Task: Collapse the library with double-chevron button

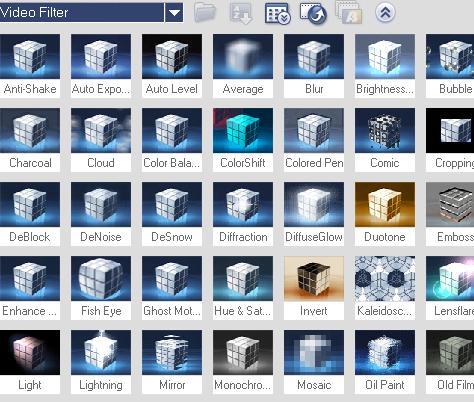Action: (x=385, y=13)
